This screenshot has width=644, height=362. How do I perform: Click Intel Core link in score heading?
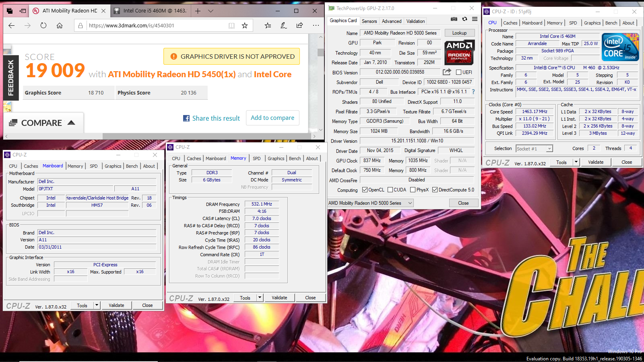(x=272, y=74)
